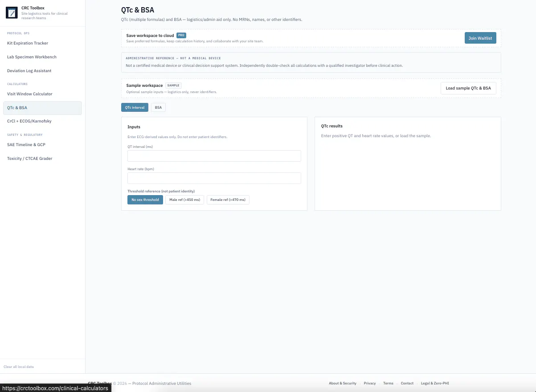Click the Join Waitlist button
Viewport: 536px width, 392px height.
pyautogui.click(x=480, y=38)
